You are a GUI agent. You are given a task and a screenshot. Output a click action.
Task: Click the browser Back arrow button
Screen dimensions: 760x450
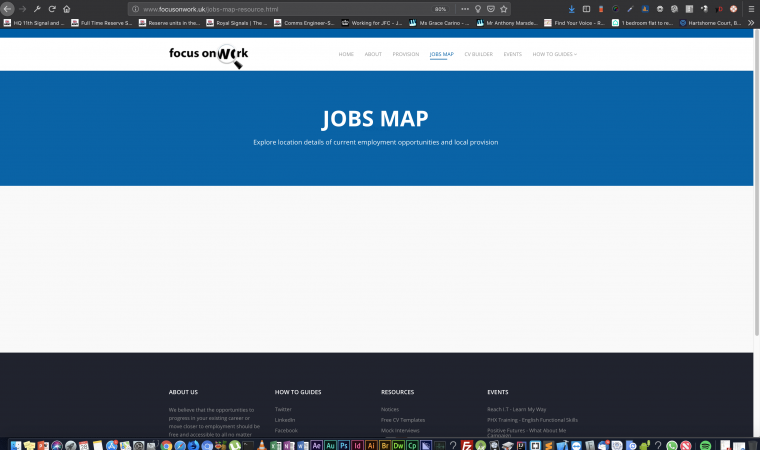(x=7, y=9)
